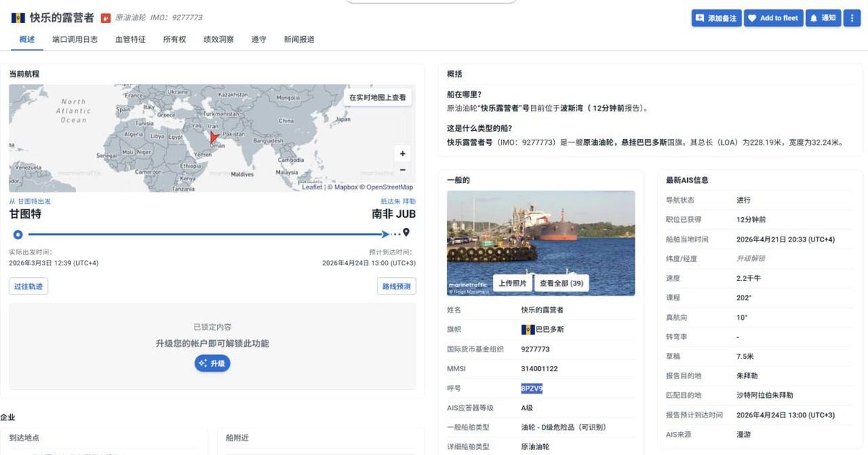Click the 真航向 value 10°
The image size is (868, 455).
pyautogui.click(x=742, y=317)
